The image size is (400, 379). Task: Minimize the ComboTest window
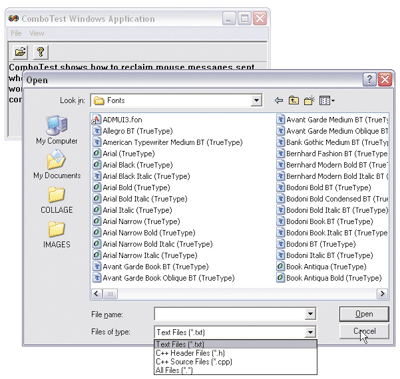coord(229,18)
